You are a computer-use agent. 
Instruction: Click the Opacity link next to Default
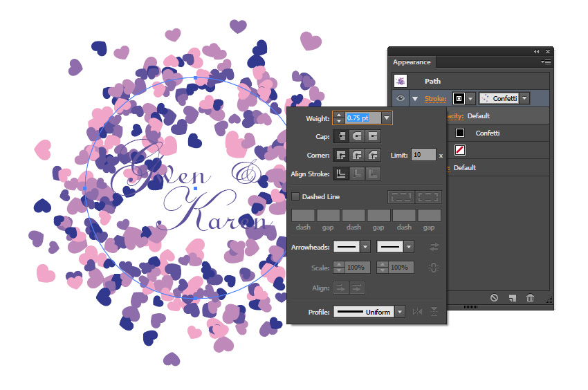pos(455,116)
